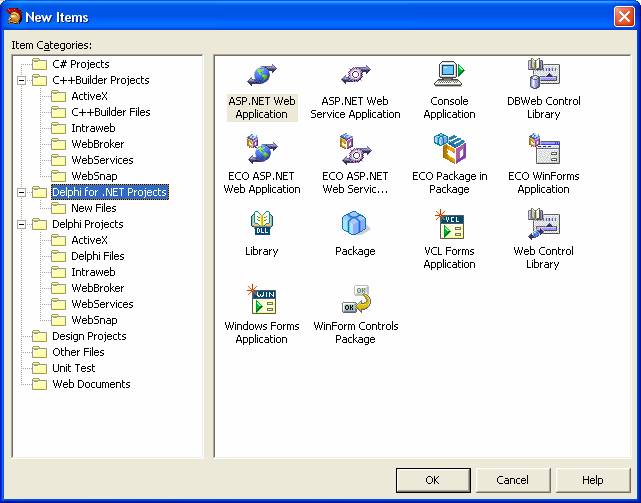
Task: Select the Package icon
Action: tap(355, 223)
